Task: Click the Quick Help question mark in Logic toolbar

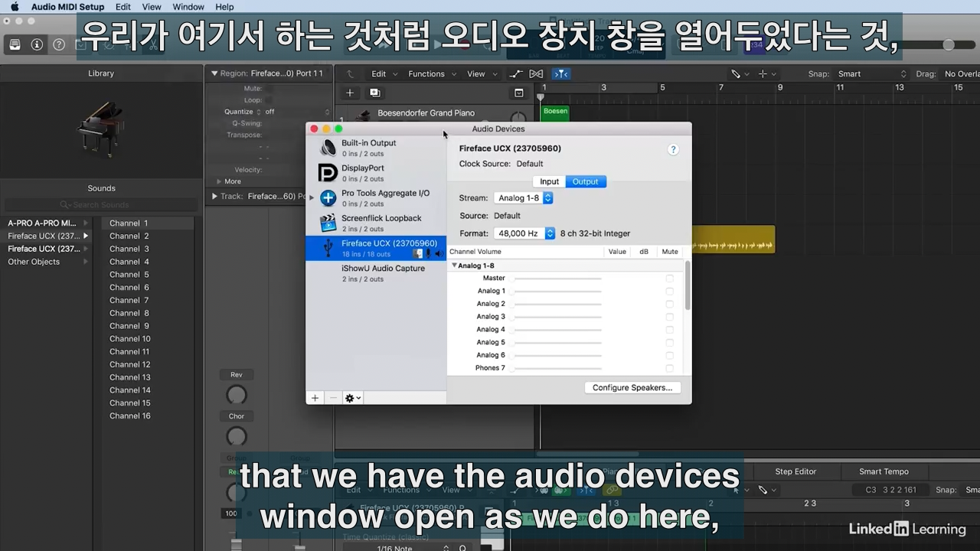Action: [59, 44]
